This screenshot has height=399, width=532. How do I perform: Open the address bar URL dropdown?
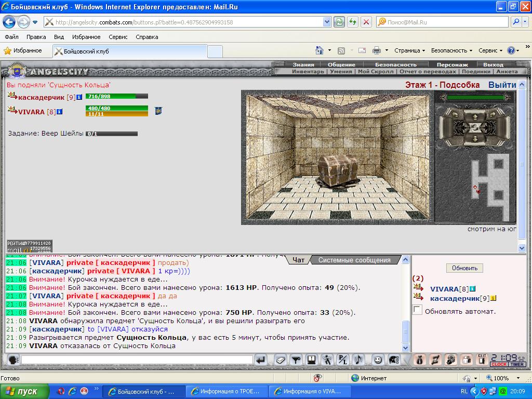[x=327, y=22]
